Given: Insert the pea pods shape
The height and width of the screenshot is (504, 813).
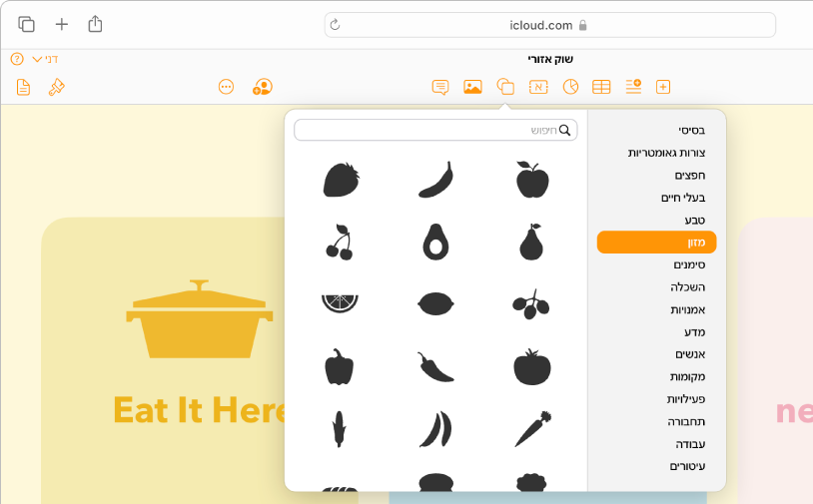Looking at the screenshot, I should click(x=436, y=429).
